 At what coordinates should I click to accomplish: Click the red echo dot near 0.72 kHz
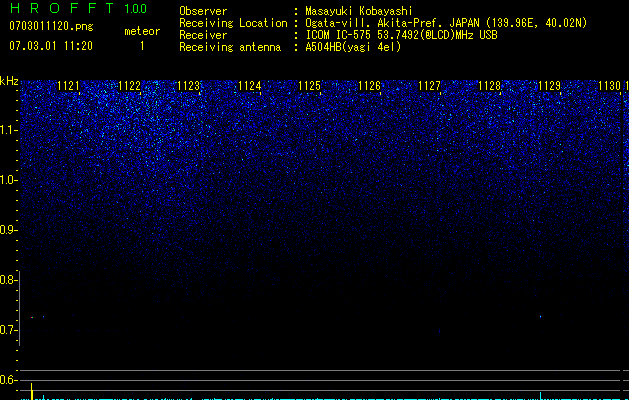pos(32,317)
